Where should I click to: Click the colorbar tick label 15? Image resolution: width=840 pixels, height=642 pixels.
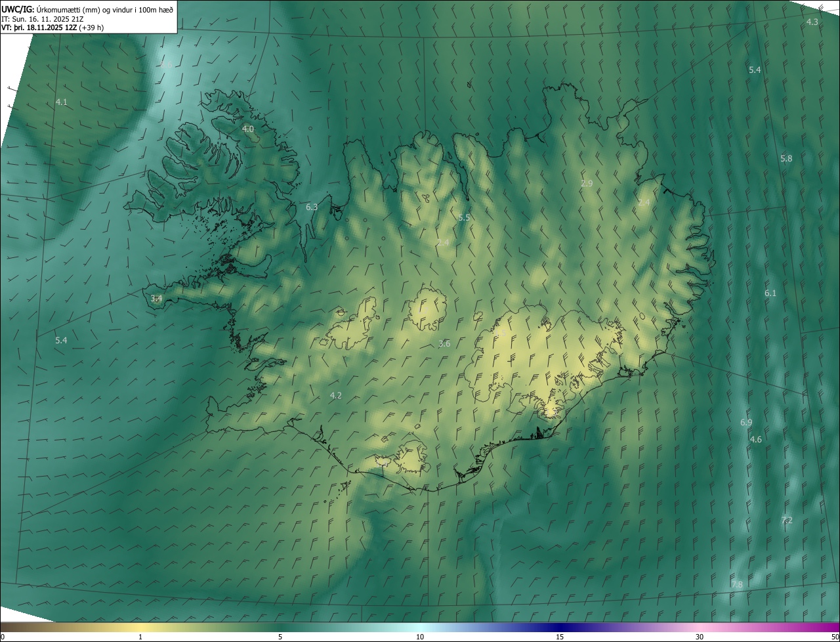pyautogui.click(x=560, y=637)
